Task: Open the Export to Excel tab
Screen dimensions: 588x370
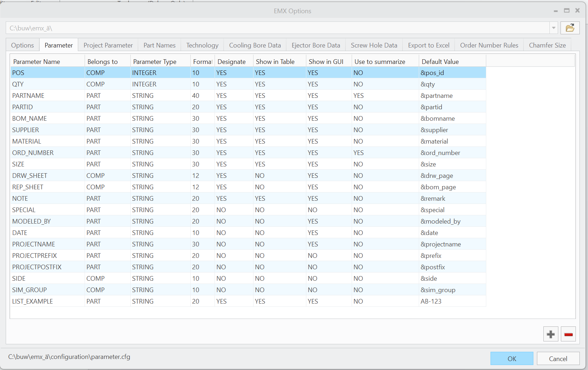Action: pyautogui.click(x=428, y=45)
